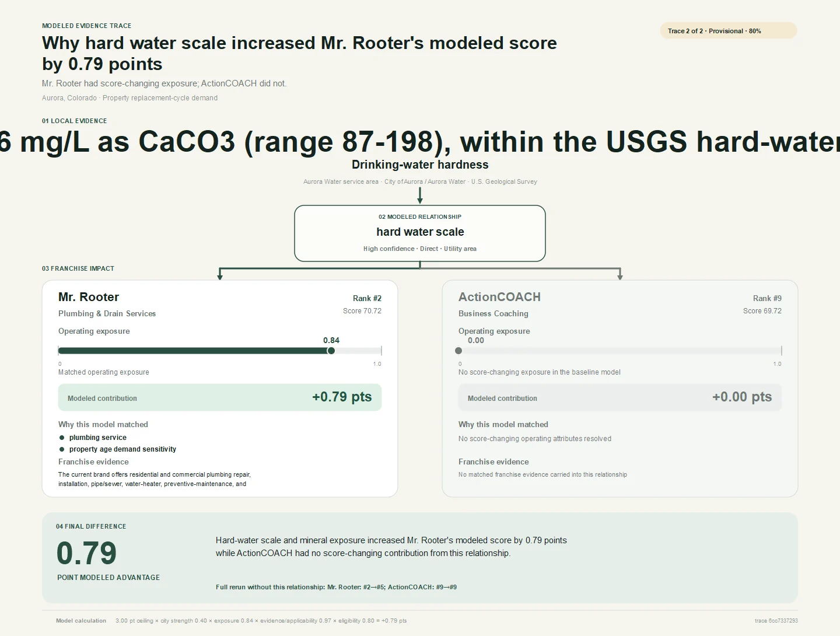Click the +0.00 pts modeled contribution value

pos(742,397)
